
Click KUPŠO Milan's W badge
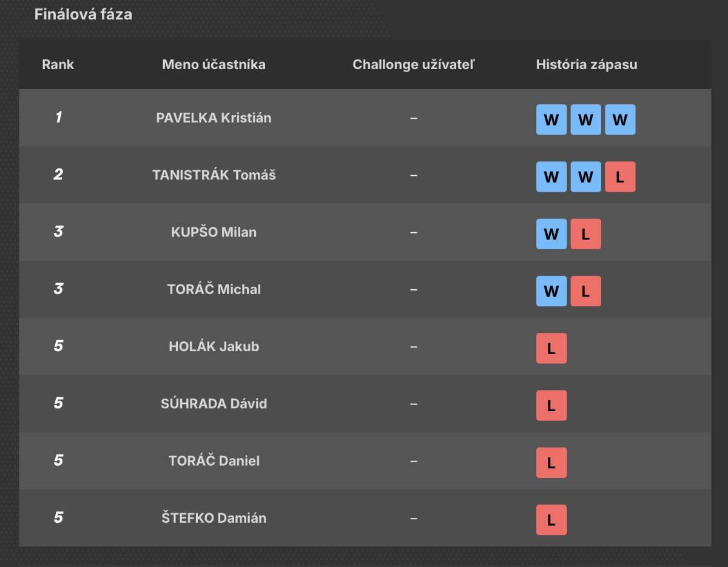pyautogui.click(x=551, y=234)
